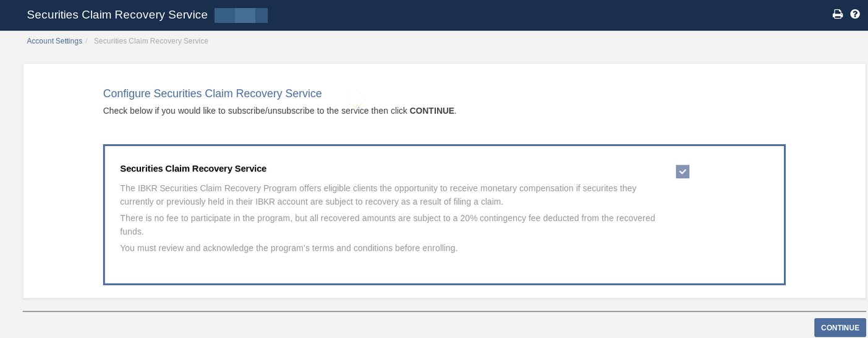The height and width of the screenshot is (338, 868).
Task: Click the paragraph mentioning 20% contingency fee
Action: 388,225
